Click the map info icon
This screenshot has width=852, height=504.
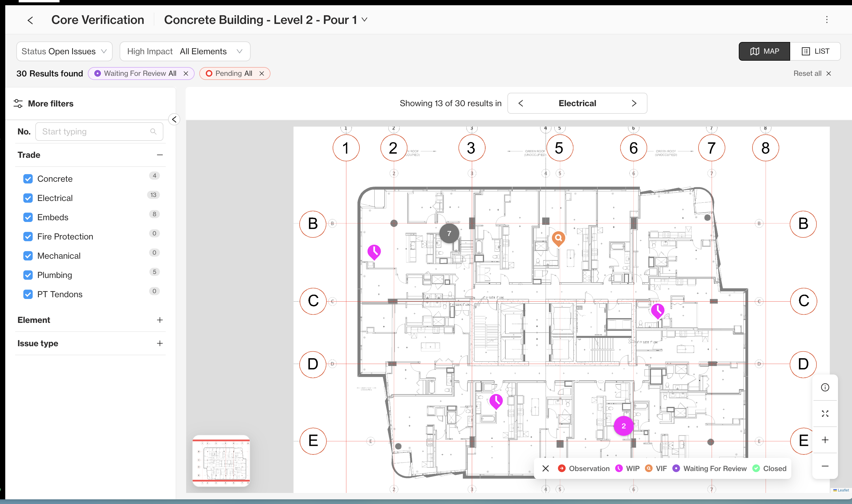point(825,387)
